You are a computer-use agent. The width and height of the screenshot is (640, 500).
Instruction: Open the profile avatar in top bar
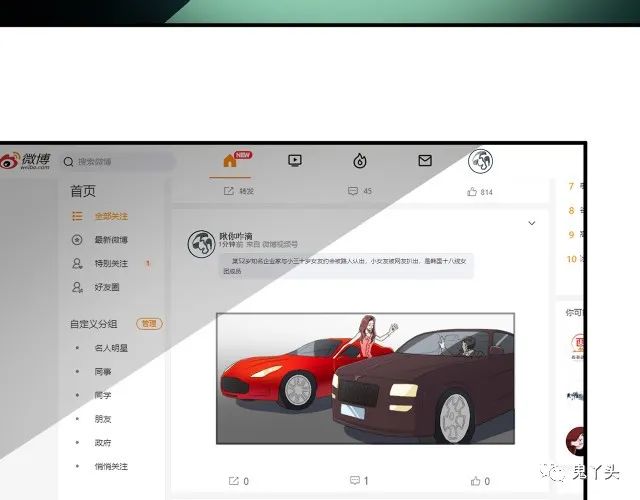click(480, 161)
